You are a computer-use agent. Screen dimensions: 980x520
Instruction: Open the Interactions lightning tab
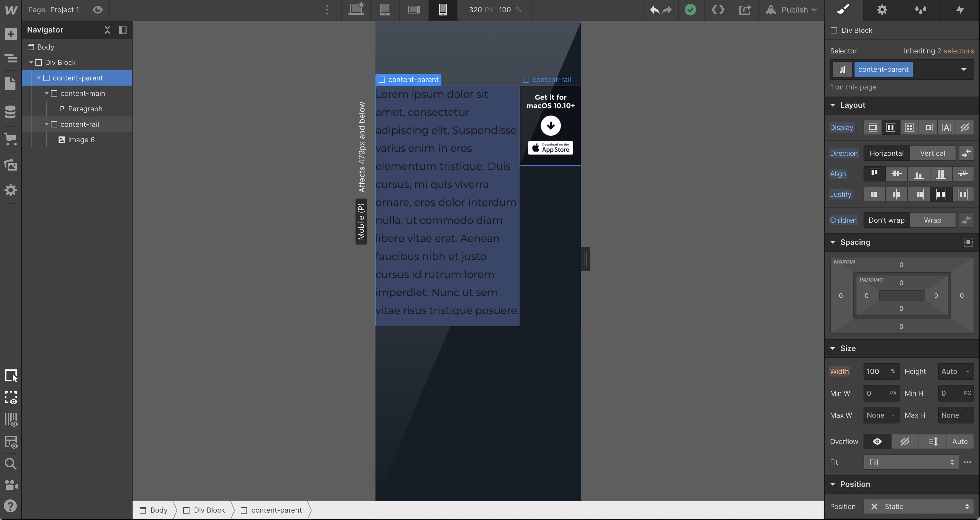pyautogui.click(x=960, y=10)
